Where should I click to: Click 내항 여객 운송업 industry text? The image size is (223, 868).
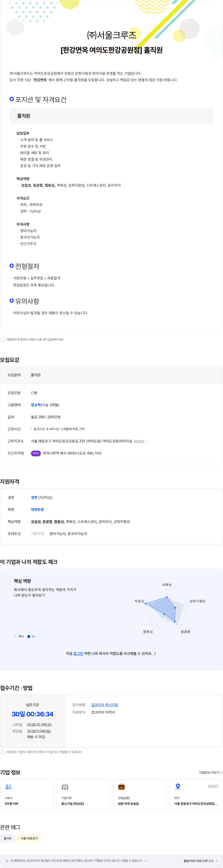point(128,804)
